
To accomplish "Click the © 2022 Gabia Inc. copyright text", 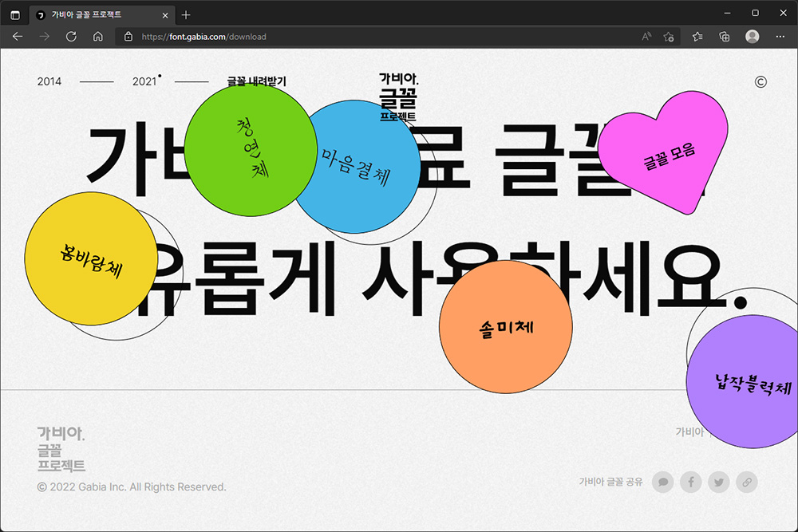I will [132, 487].
